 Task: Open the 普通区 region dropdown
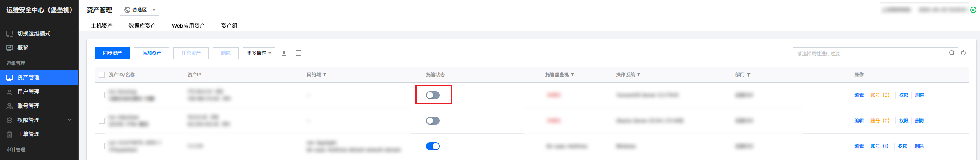(139, 10)
